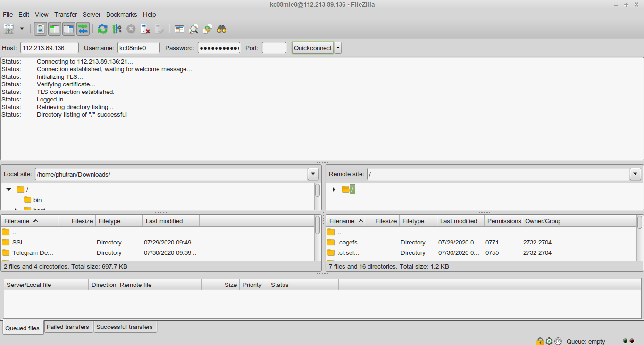Open the Bookmarks menu

click(122, 15)
